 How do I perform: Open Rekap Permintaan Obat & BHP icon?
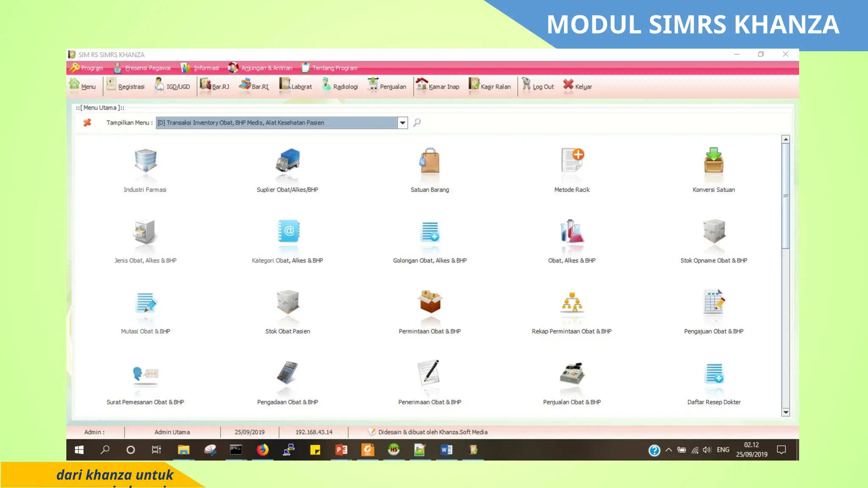(x=572, y=302)
